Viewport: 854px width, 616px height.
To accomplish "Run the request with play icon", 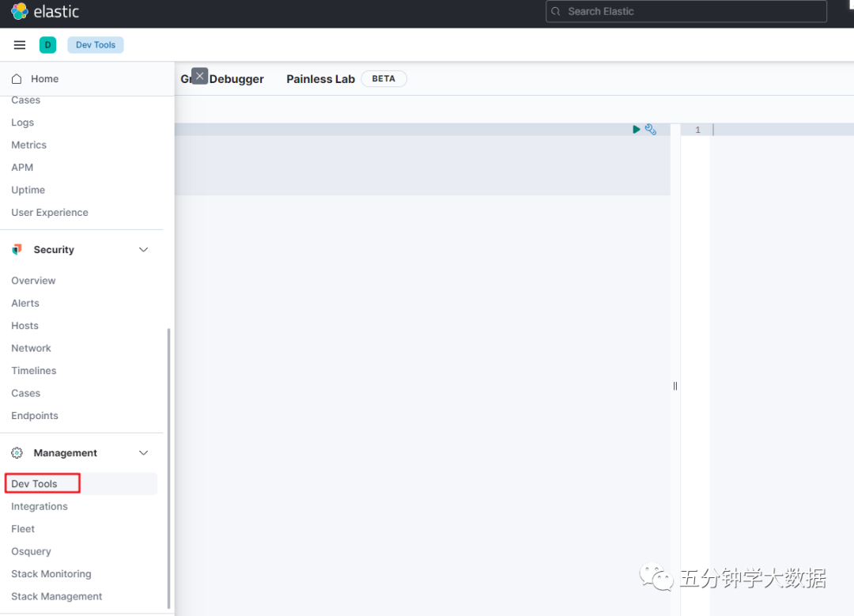I will [637, 130].
